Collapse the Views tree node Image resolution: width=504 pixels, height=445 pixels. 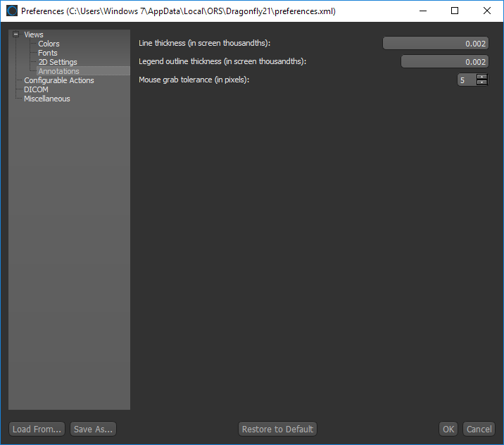pos(15,35)
